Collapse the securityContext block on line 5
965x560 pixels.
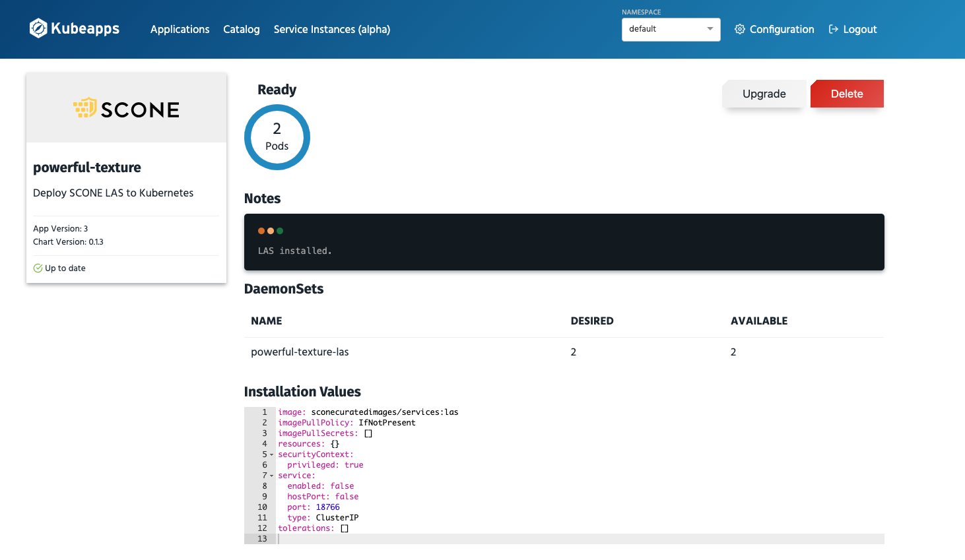point(270,454)
